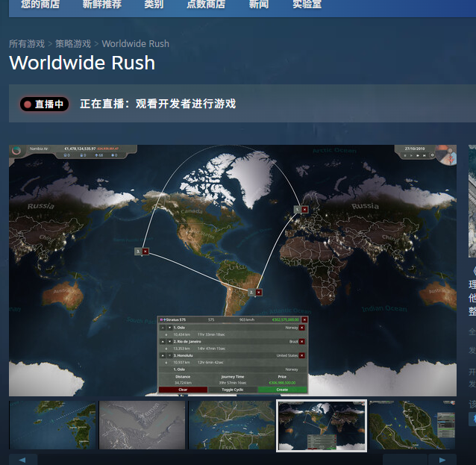Image resolution: width=476 pixels, height=465 pixels.
Task: Close the Stratus 575 route panel
Action: [x=304, y=319]
